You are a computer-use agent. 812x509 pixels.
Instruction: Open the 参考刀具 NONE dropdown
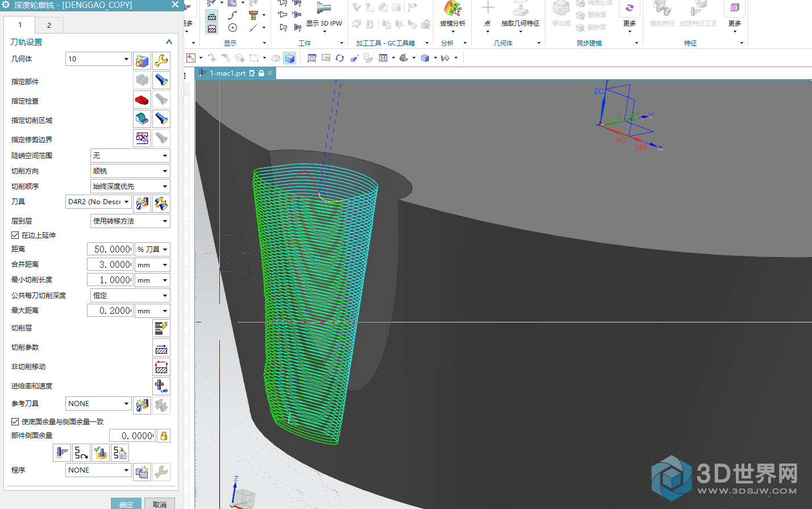pyautogui.click(x=98, y=403)
